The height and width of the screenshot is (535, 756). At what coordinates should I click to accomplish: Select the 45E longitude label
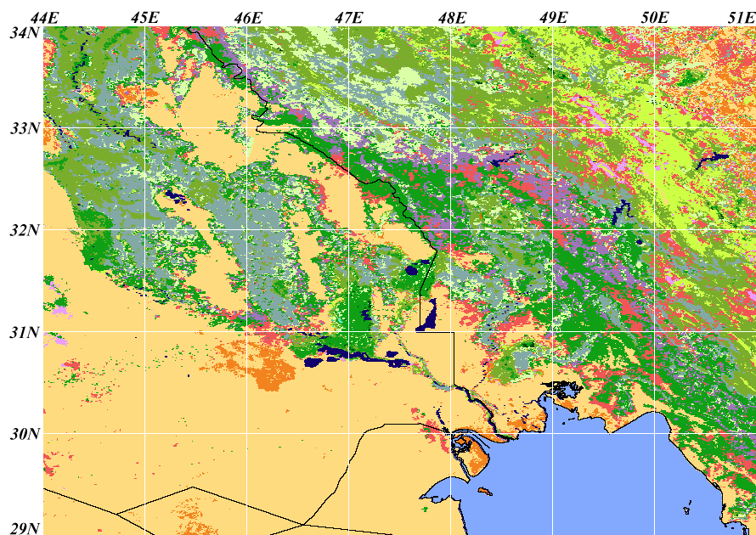pyautogui.click(x=145, y=18)
